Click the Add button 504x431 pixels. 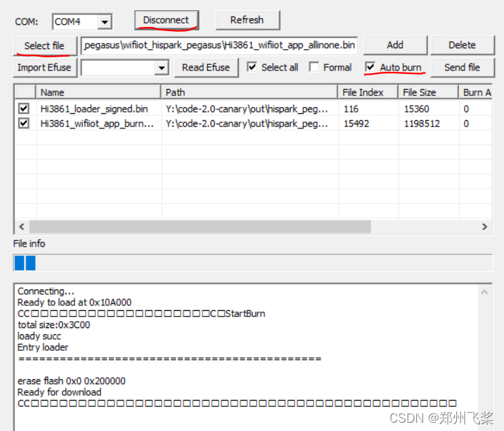click(x=395, y=46)
